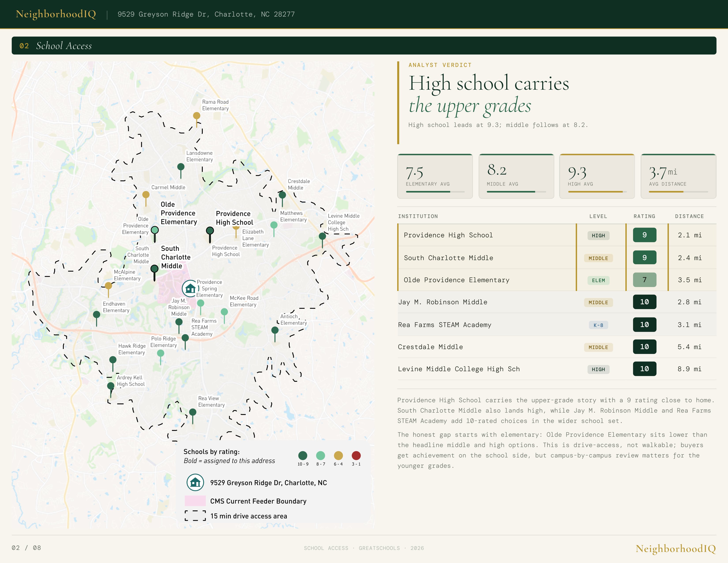Click the NeighborhoodIQ logo in the header
Viewport: 728px width, 563px height.
tap(56, 14)
